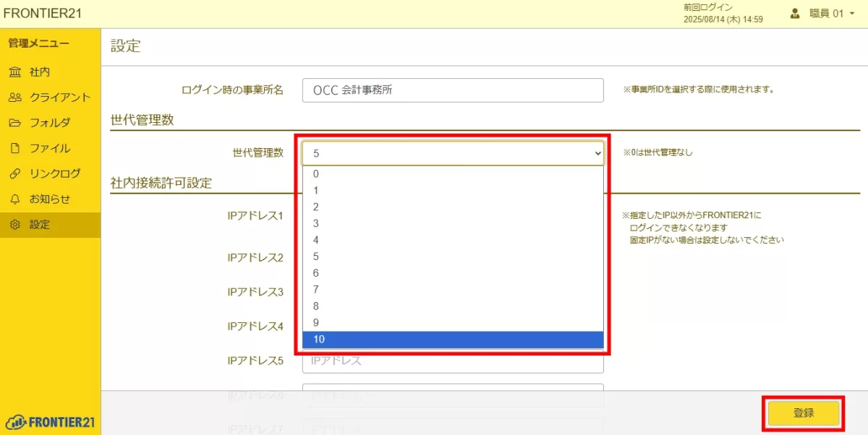
Task: Click the ログイン時の事業所名 text field
Action: [x=453, y=90]
